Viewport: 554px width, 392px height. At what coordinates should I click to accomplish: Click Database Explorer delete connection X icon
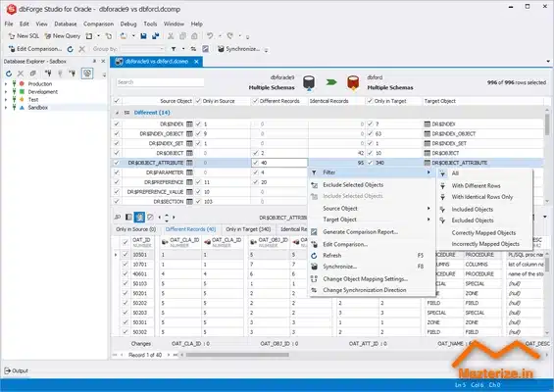(x=21, y=73)
